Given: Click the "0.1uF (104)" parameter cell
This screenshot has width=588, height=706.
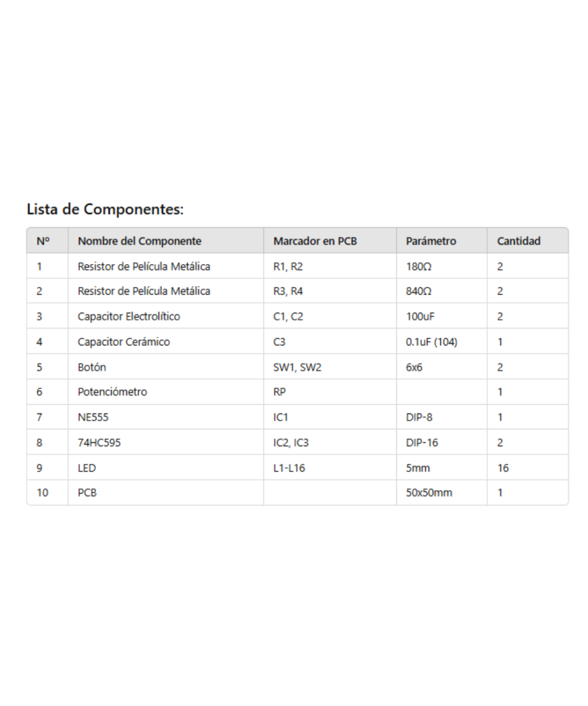Looking at the screenshot, I should tap(432, 342).
